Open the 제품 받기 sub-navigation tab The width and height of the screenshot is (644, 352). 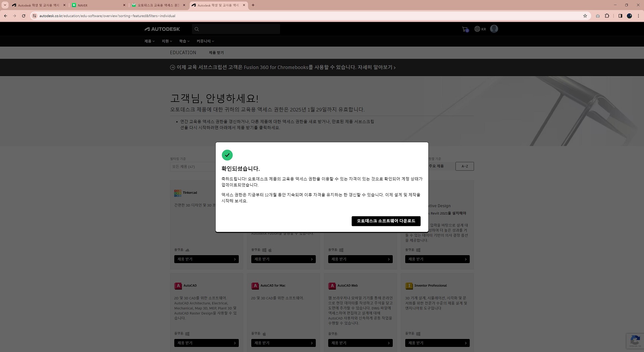click(216, 53)
